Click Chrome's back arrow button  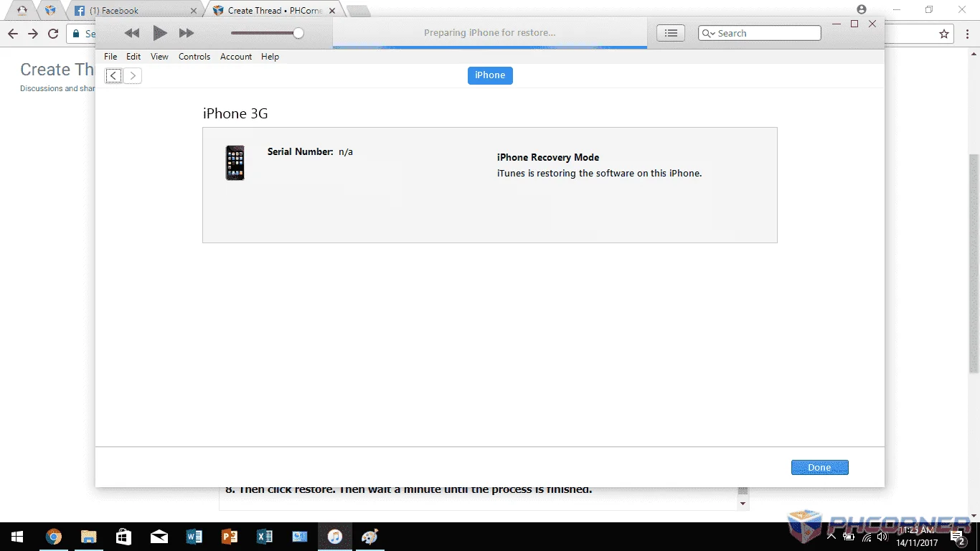(13, 34)
